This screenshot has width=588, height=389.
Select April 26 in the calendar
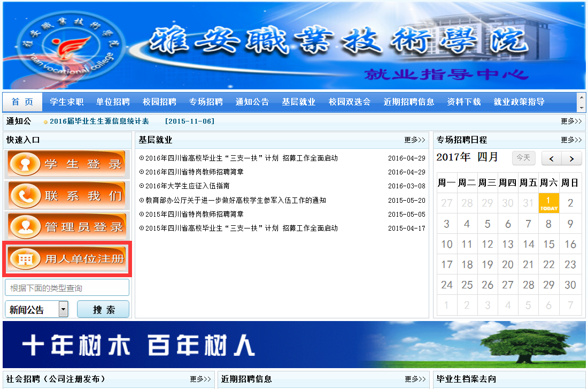pos(487,285)
